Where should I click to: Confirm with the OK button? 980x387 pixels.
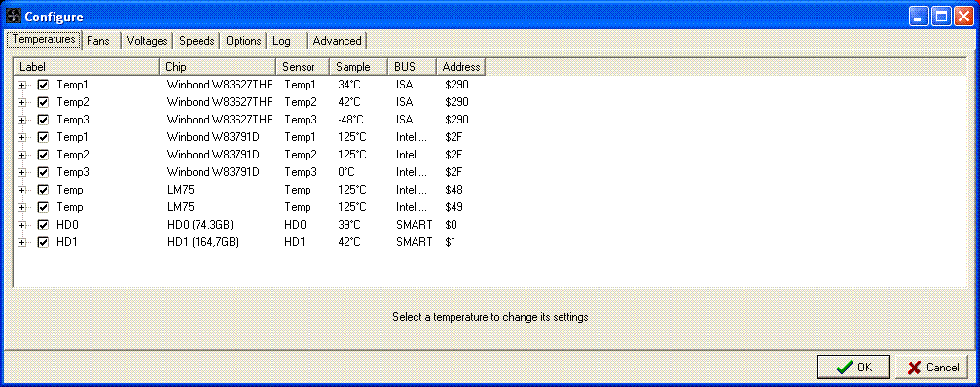pos(853,367)
